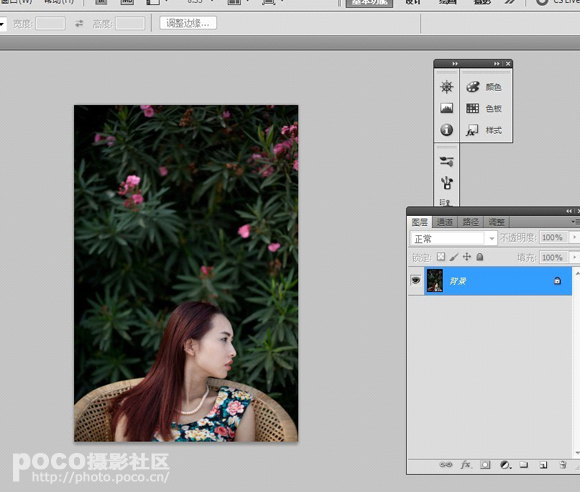Select the 背景 layer thumbnail
Screen dimensions: 580x492
click(x=435, y=280)
